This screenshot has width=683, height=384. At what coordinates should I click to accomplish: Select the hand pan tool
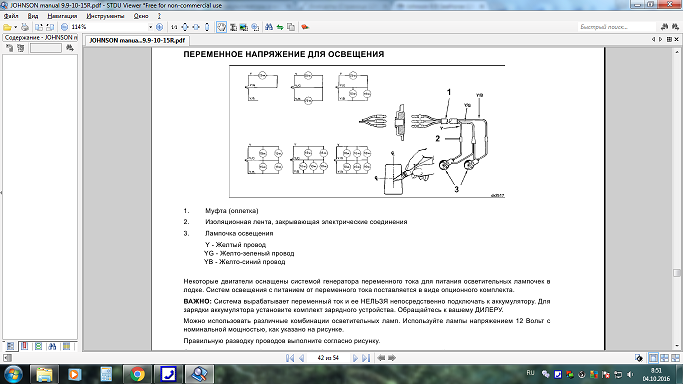pyautogui.click(x=222, y=27)
